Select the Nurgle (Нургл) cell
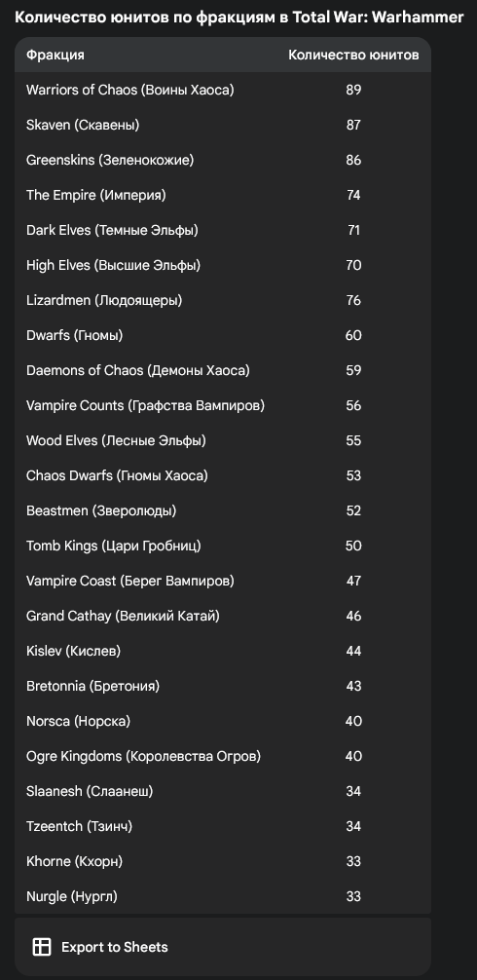Image resolution: width=477 pixels, height=980 pixels. pos(72,896)
